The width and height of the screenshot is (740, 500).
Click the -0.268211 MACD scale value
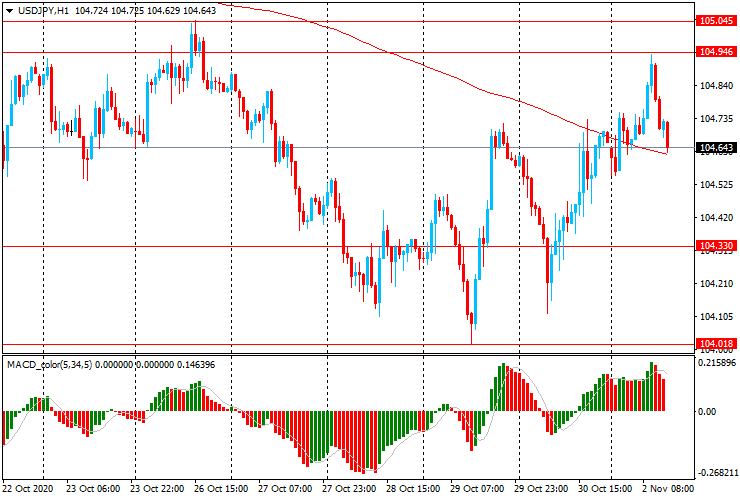point(717,473)
